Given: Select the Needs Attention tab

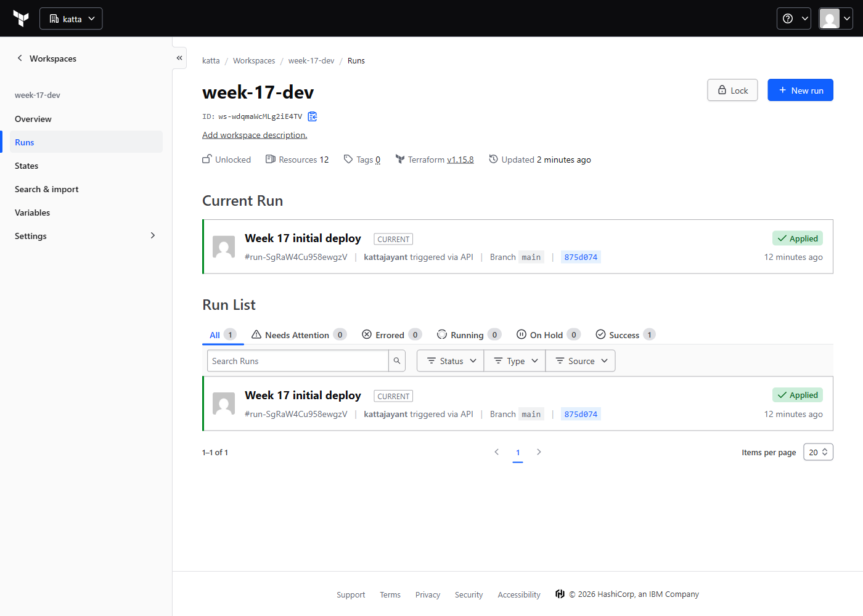Looking at the screenshot, I should [x=299, y=335].
